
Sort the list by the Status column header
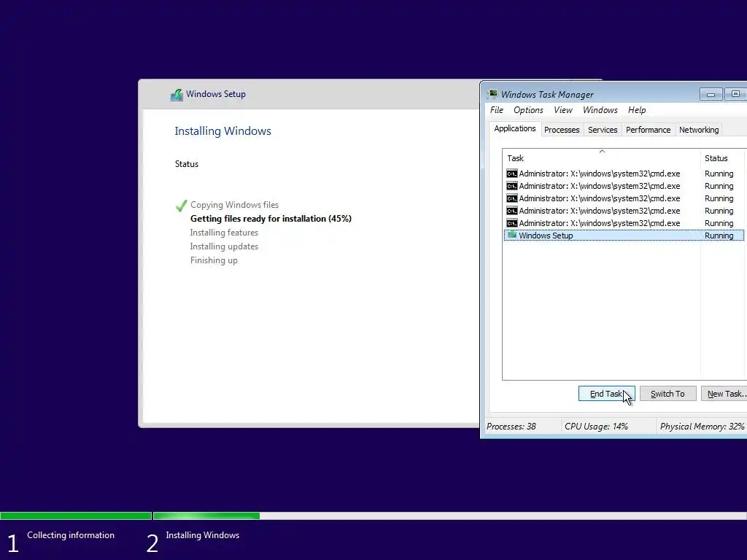722,158
